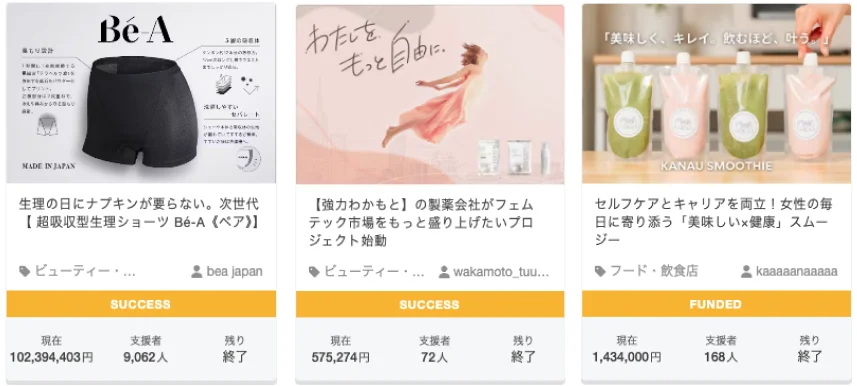Open the 超吸収型生理ショーツ Bé-A project title

[x=139, y=214]
